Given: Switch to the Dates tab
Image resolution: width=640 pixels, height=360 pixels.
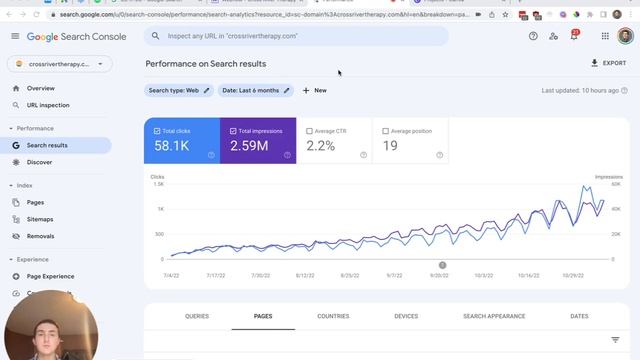Looking at the screenshot, I should [579, 316].
